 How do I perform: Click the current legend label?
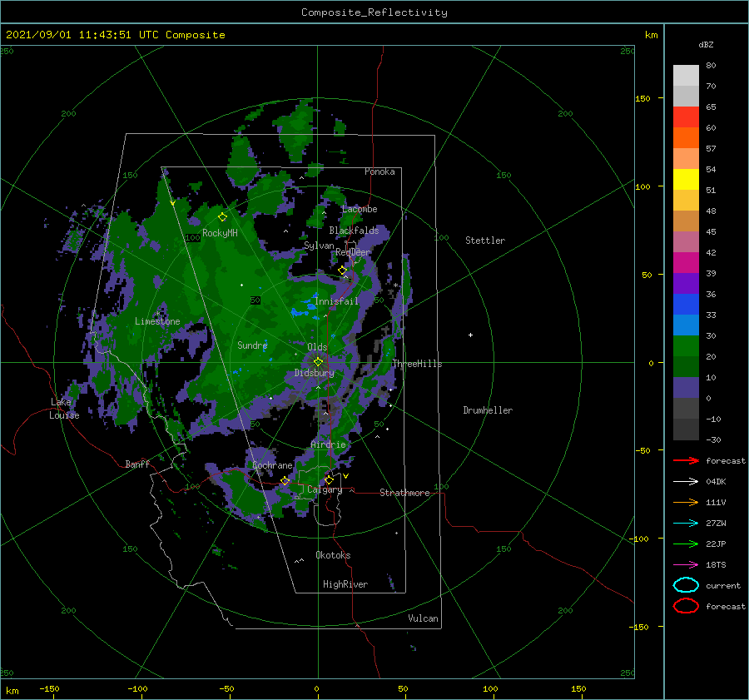723,585
